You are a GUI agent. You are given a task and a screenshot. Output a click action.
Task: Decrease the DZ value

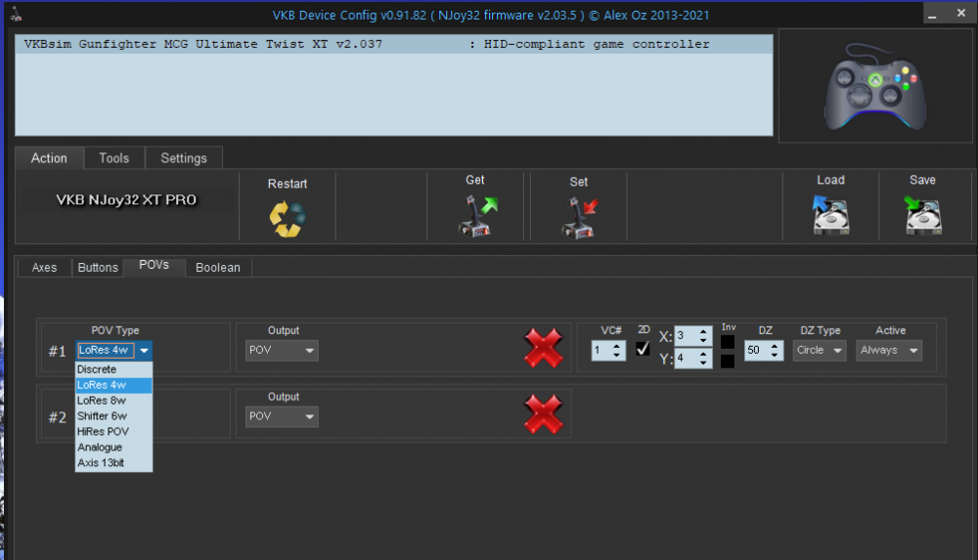(775, 356)
